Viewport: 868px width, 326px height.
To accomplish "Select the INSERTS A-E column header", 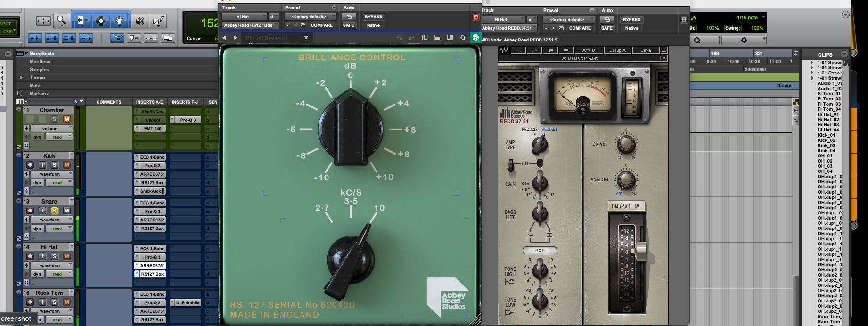I will tap(149, 102).
